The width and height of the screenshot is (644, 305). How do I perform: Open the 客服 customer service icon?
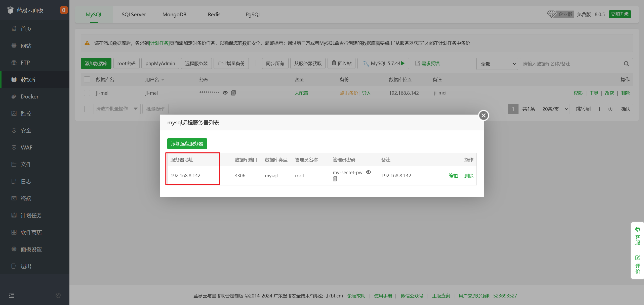(x=637, y=229)
